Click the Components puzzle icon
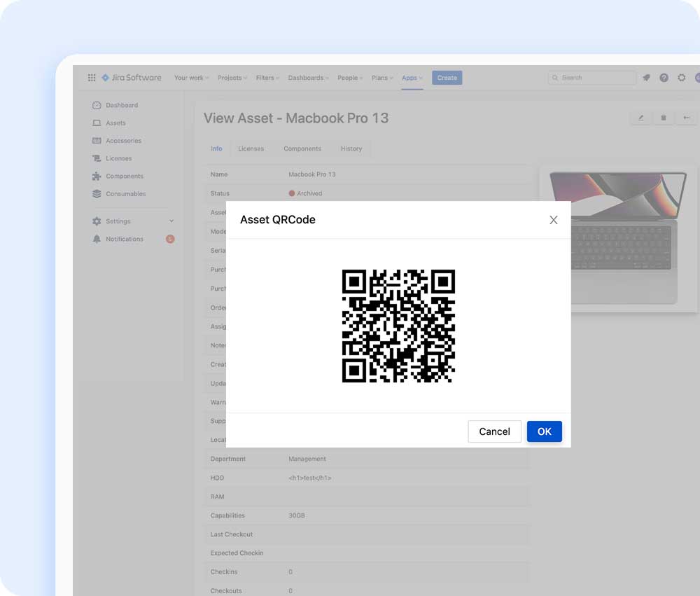This screenshot has height=596, width=700. pyautogui.click(x=97, y=176)
